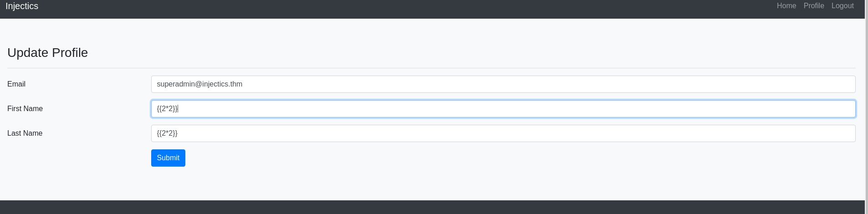Click the Email field label

[16, 84]
